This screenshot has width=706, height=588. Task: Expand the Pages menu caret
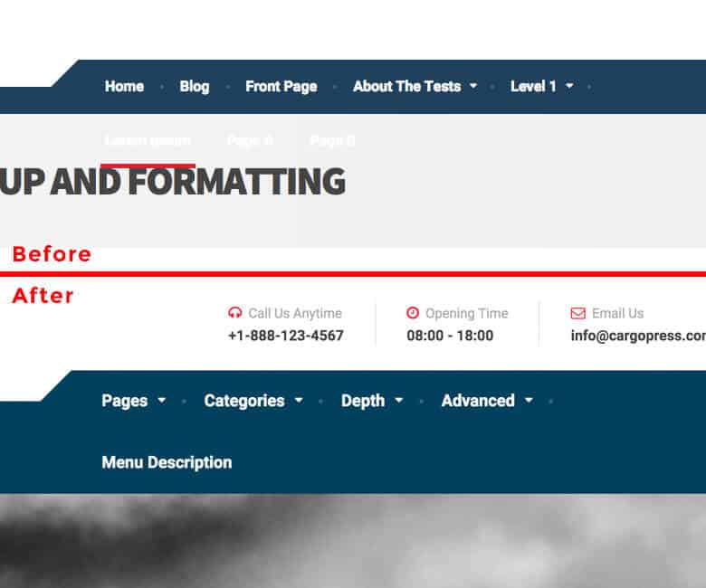pos(162,401)
